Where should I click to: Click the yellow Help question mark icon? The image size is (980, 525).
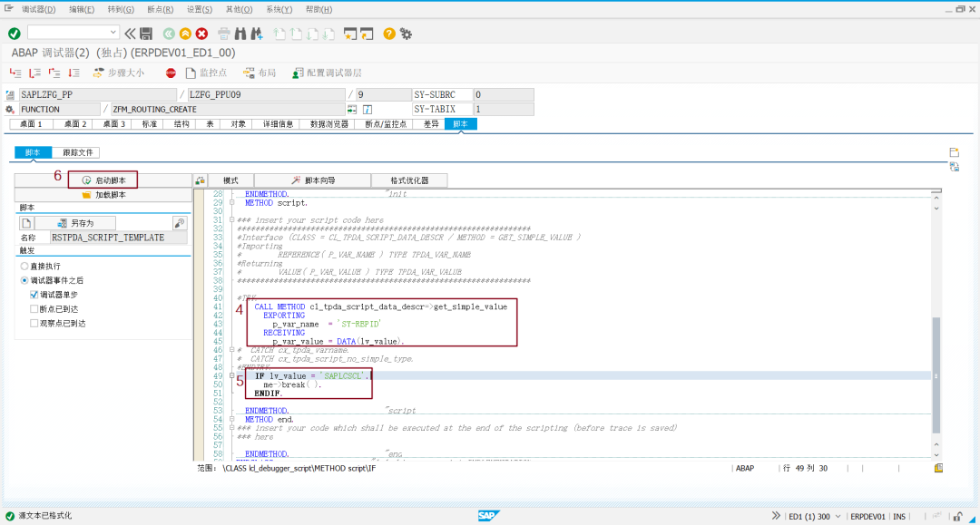tap(388, 34)
